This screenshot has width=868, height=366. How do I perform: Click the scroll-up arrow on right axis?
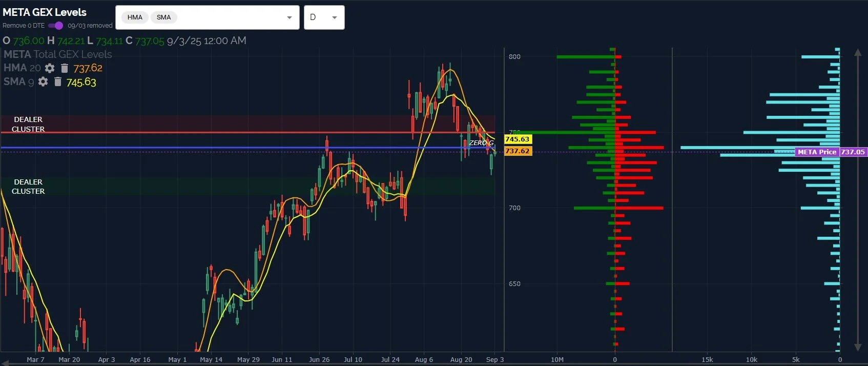[858, 52]
